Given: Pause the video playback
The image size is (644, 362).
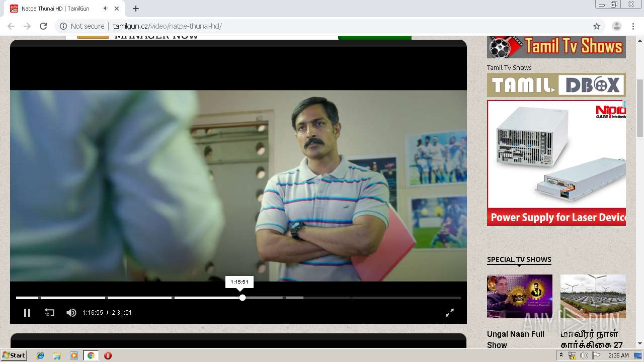Looking at the screenshot, I should pyautogui.click(x=27, y=313).
